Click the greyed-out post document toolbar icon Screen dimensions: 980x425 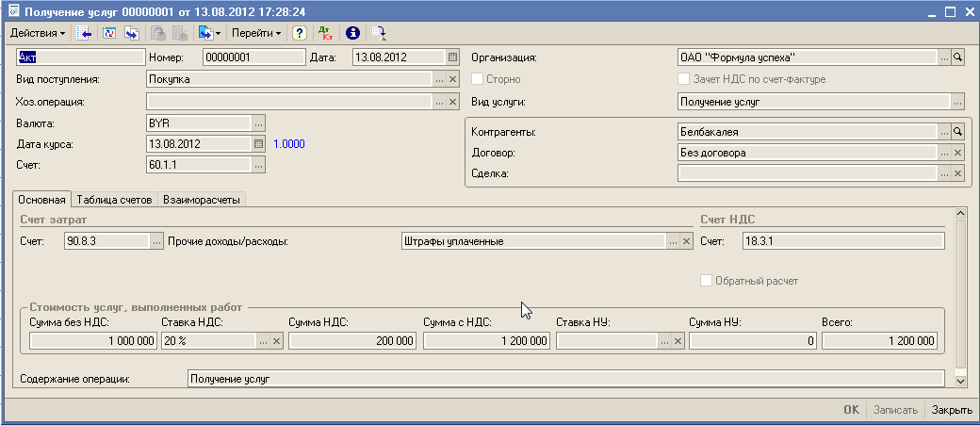(157, 32)
